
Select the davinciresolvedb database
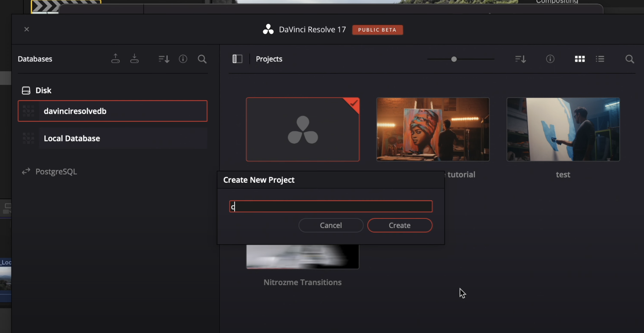tap(112, 111)
